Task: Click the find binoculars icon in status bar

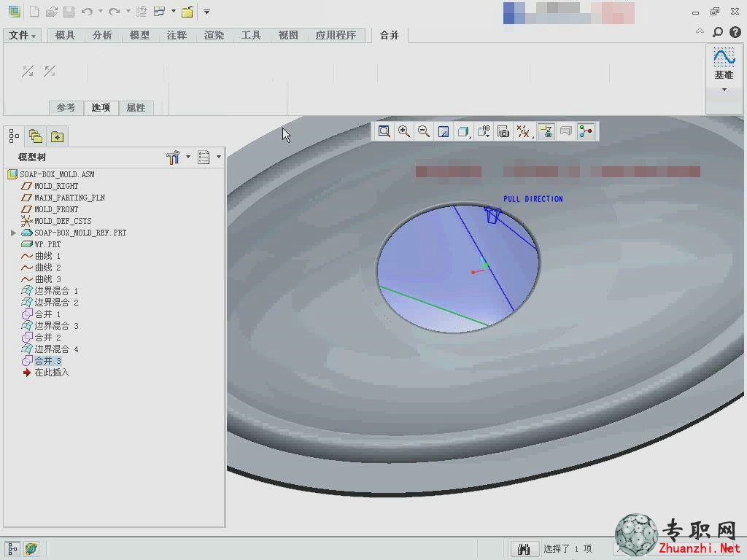Action: pyautogui.click(x=524, y=549)
